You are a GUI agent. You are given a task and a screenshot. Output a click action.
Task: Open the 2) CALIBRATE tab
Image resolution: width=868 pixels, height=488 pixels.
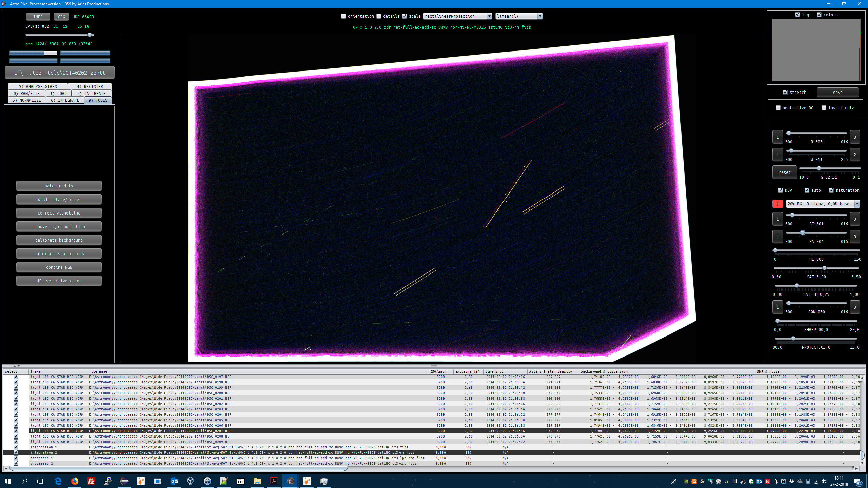(91, 93)
